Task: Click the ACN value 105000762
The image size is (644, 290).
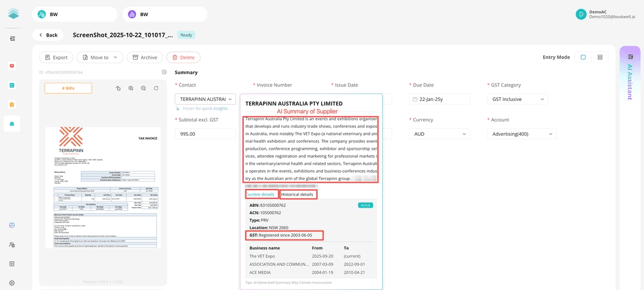Action: 270,213
